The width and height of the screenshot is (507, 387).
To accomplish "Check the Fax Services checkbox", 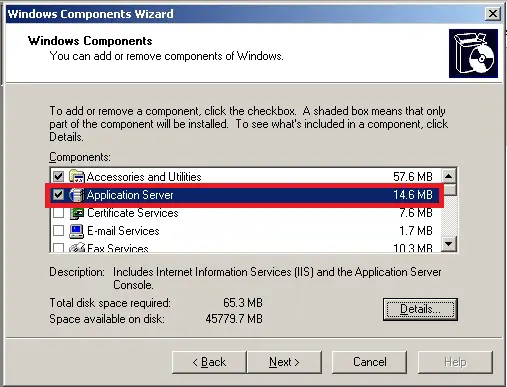I will click(x=58, y=247).
